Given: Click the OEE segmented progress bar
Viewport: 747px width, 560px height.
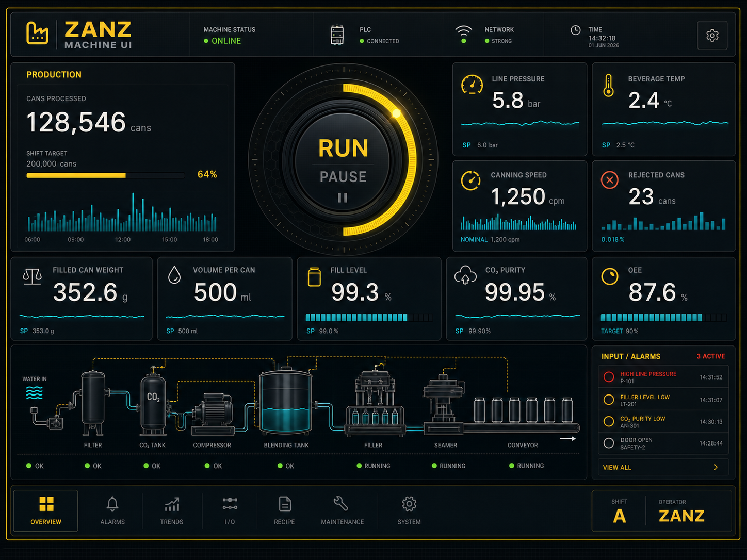Looking at the screenshot, I should point(664,318).
